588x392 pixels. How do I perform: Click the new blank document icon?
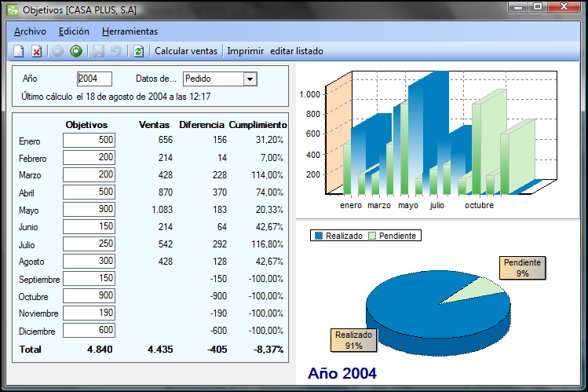coord(19,51)
